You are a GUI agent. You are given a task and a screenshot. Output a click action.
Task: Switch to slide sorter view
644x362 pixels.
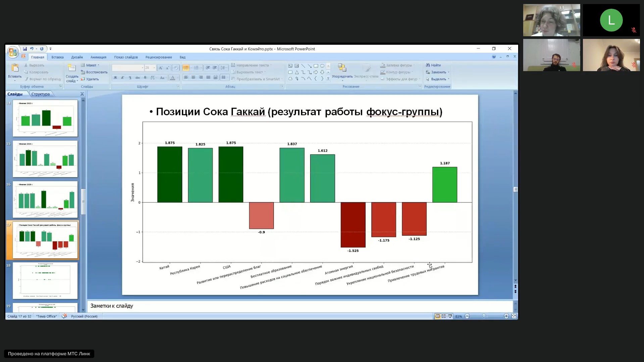pyautogui.click(x=444, y=316)
